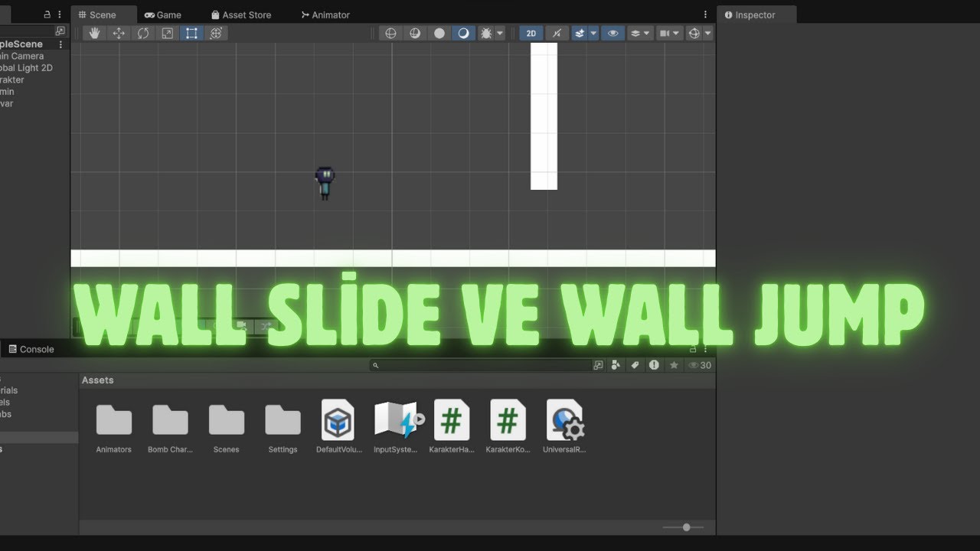The width and height of the screenshot is (980, 551).
Task: Select Duvar object in Hierarchy
Action: tap(7, 103)
